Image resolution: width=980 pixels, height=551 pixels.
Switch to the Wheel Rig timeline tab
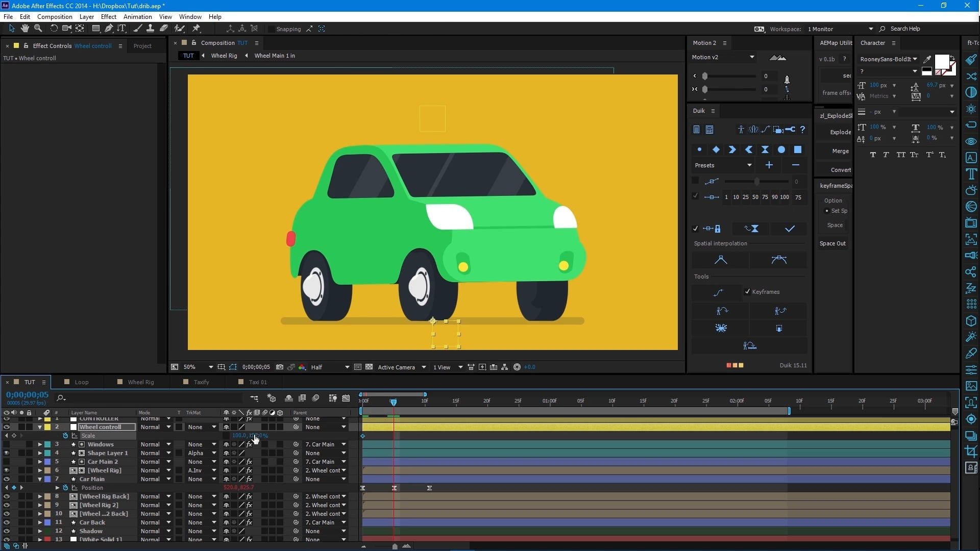tap(140, 382)
